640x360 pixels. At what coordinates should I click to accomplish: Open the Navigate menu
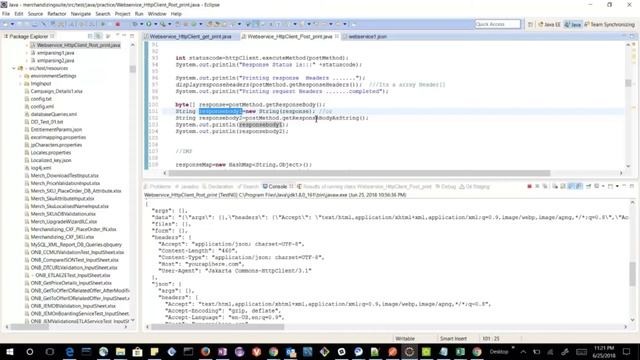point(80,14)
